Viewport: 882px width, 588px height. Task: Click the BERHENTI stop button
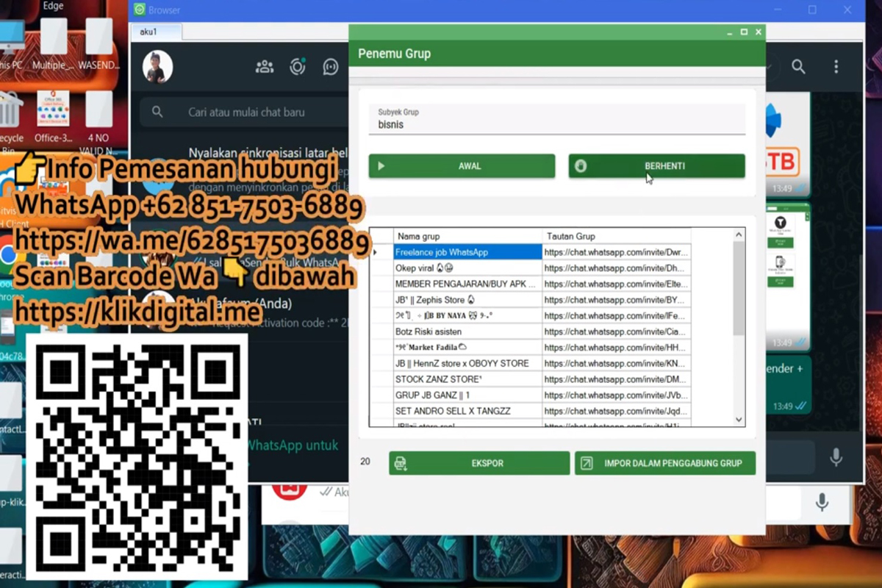point(656,166)
